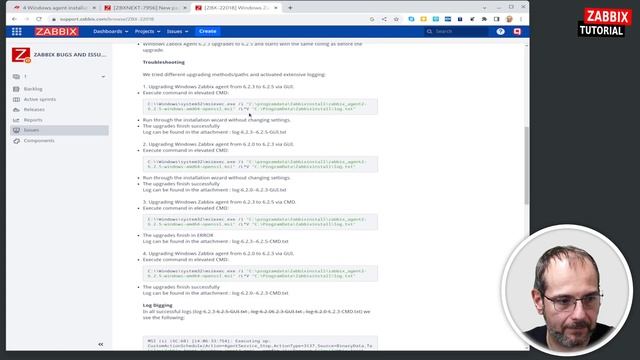The image size is (640, 360).
Task: Switch to the ZBXNEXT-7956 browser tab
Action: pos(145,8)
